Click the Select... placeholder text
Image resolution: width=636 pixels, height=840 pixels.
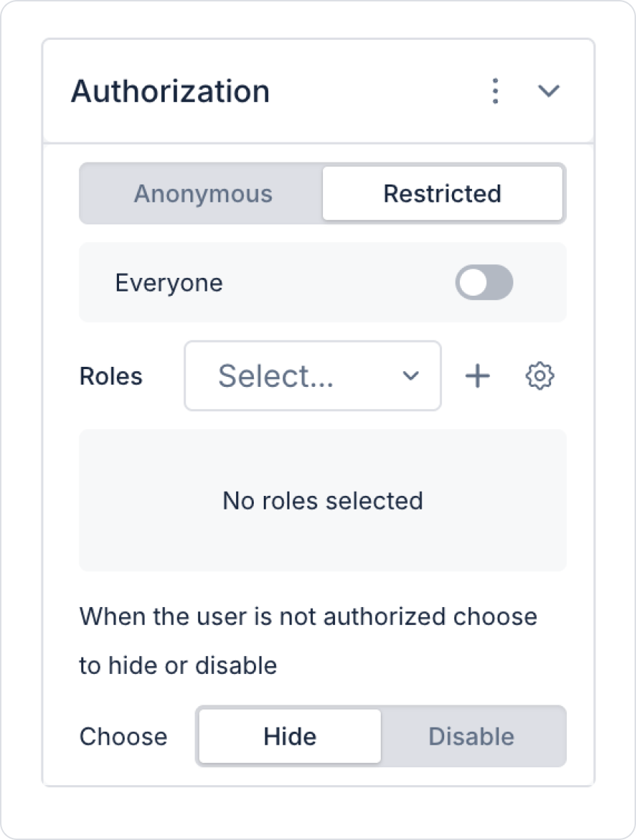pyautogui.click(x=276, y=375)
